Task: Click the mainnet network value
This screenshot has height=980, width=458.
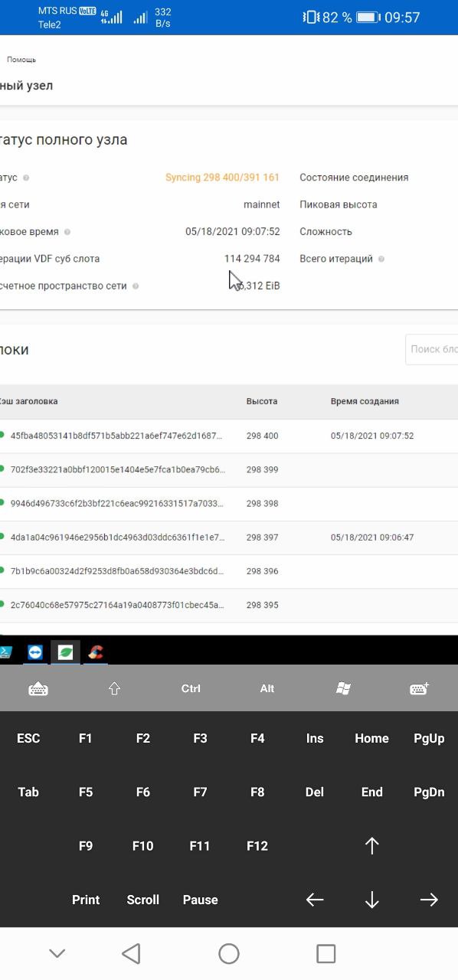Action: [262, 204]
